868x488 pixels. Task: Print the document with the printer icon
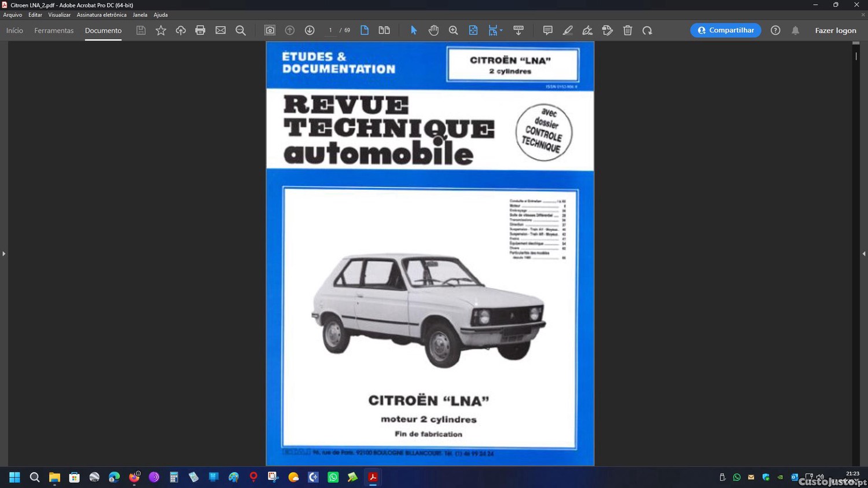tap(200, 30)
